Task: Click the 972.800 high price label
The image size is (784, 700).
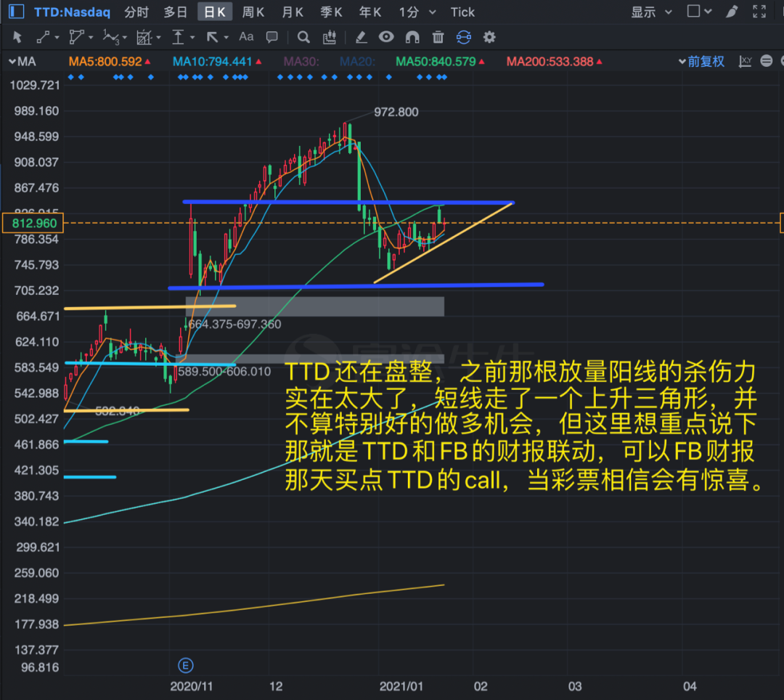Action: click(396, 112)
